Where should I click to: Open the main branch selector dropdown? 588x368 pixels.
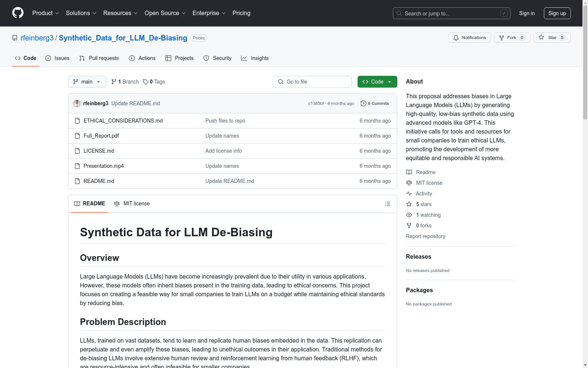[87, 82]
